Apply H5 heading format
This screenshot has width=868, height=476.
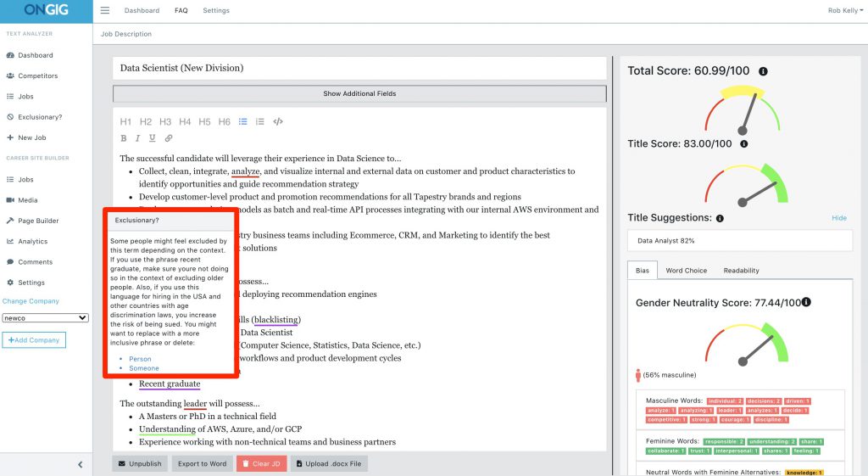[x=204, y=122]
